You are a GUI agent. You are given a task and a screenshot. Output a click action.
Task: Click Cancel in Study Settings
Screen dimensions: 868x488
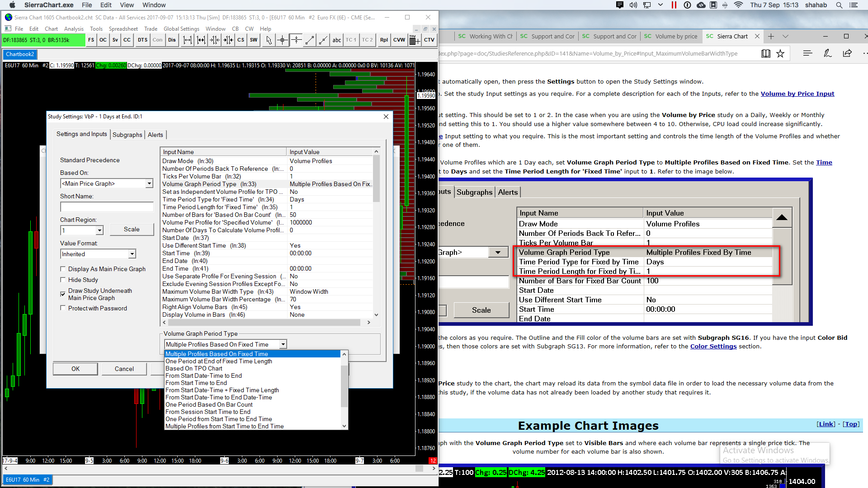pyautogui.click(x=124, y=369)
